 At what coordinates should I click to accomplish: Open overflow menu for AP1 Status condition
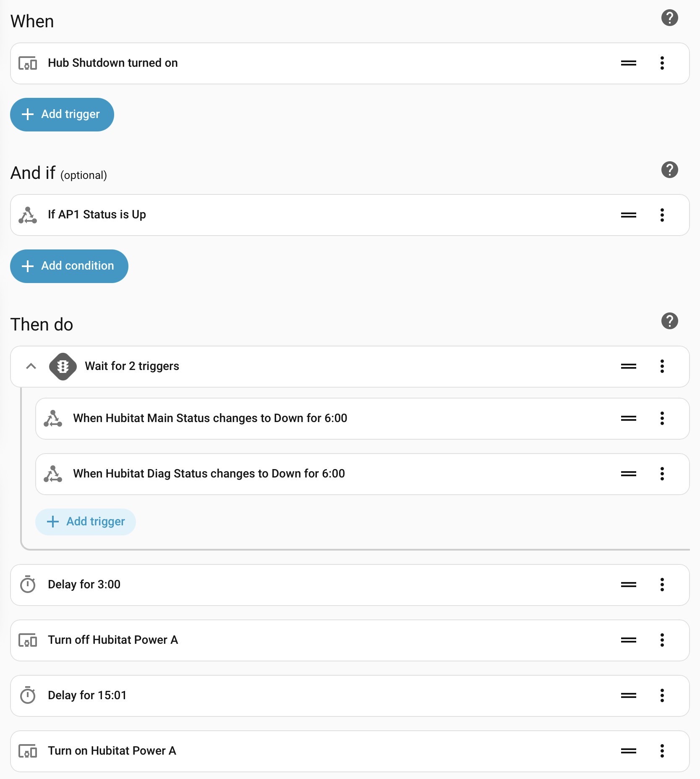click(662, 215)
